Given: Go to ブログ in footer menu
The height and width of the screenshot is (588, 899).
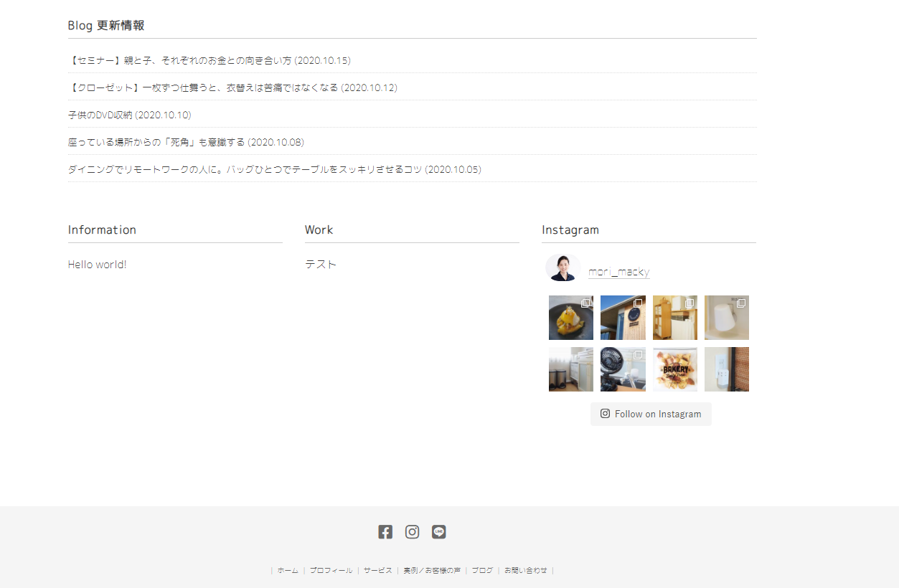Looking at the screenshot, I should click(x=482, y=571).
